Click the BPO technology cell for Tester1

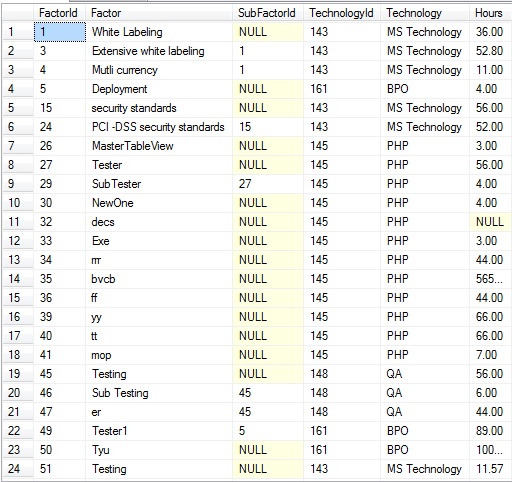pyautogui.click(x=425, y=431)
